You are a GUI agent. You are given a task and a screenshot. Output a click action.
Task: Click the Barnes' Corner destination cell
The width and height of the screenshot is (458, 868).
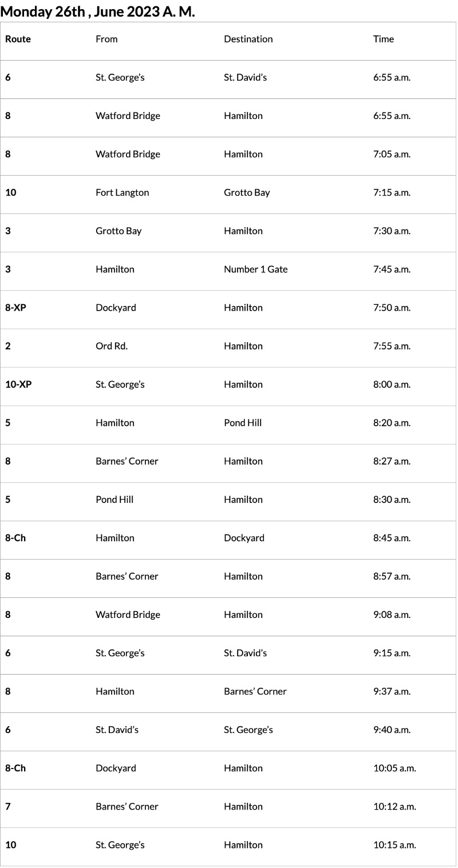[255, 691]
